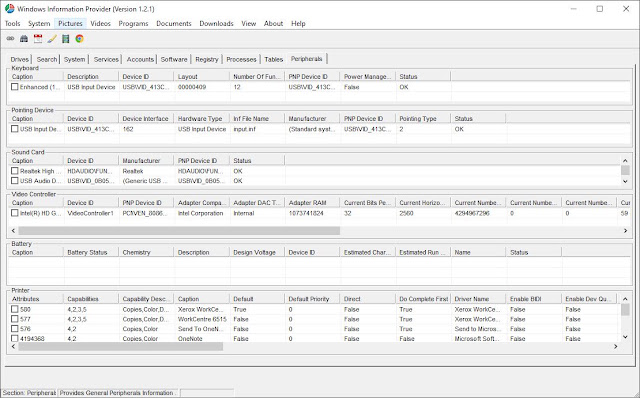Click the second toolbar icon after the chain link
Viewport: 640px width, 398px height.
coord(24,39)
